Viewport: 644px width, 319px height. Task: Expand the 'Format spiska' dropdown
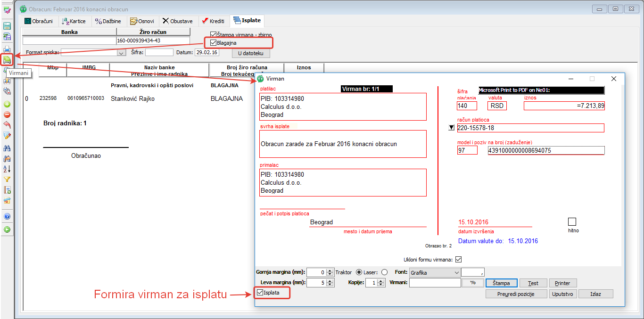121,53
